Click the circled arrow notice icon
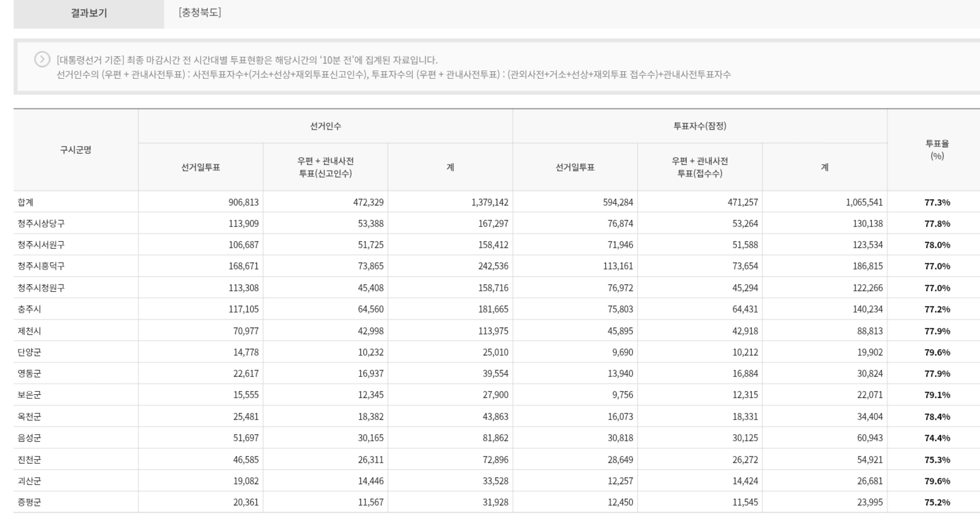 point(42,60)
